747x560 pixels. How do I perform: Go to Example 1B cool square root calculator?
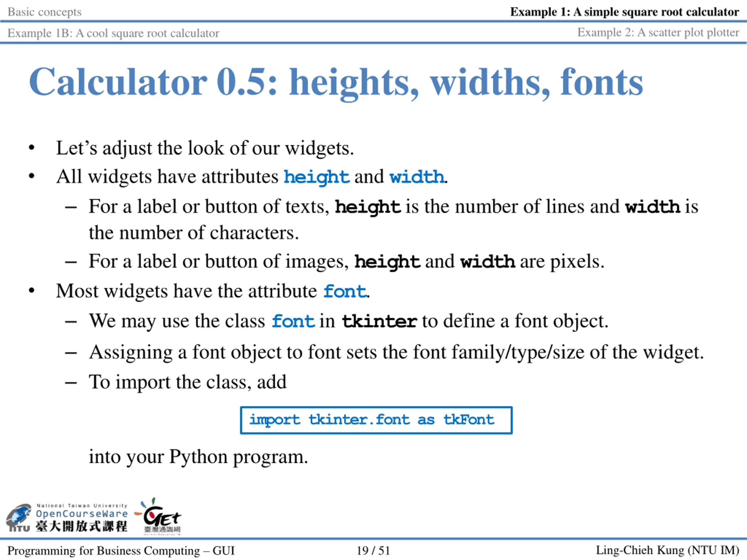click(x=114, y=33)
